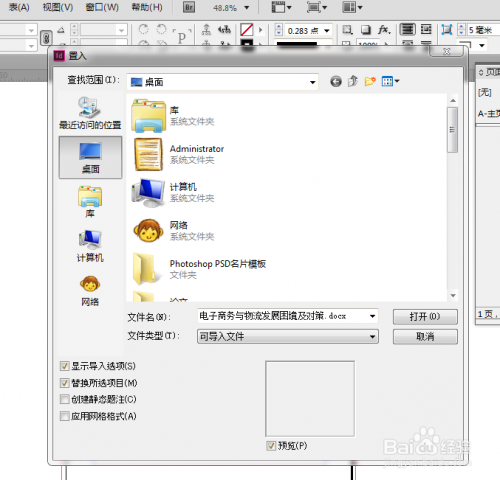Select the 库 system folder in file list
The width and height of the screenshot is (500, 480).
173,115
